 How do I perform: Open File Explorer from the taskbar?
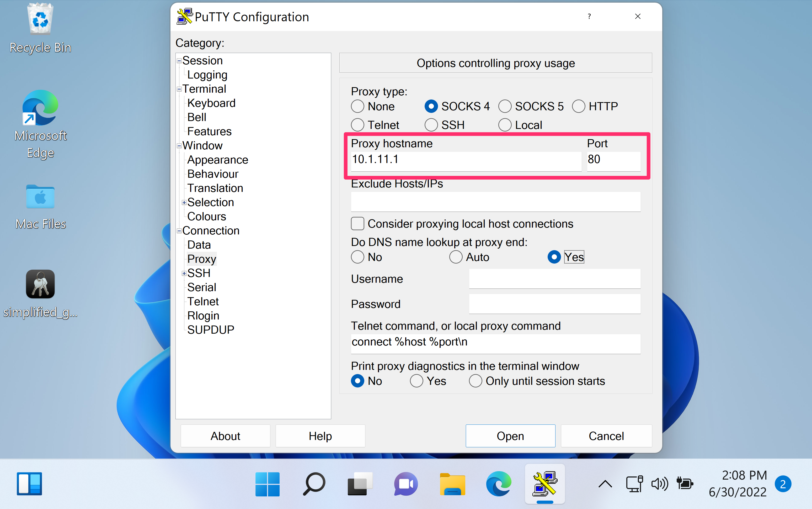[x=453, y=484]
